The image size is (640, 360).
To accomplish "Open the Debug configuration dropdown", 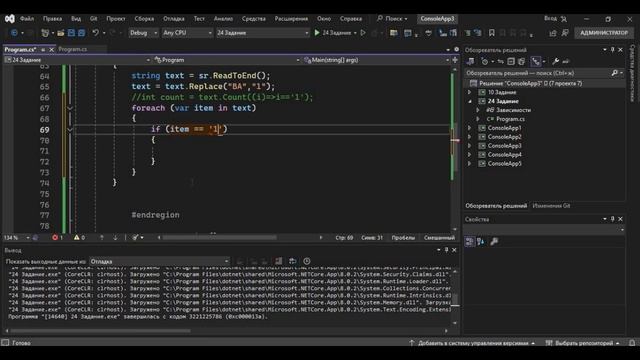I will pyautogui.click(x=144, y=33).
